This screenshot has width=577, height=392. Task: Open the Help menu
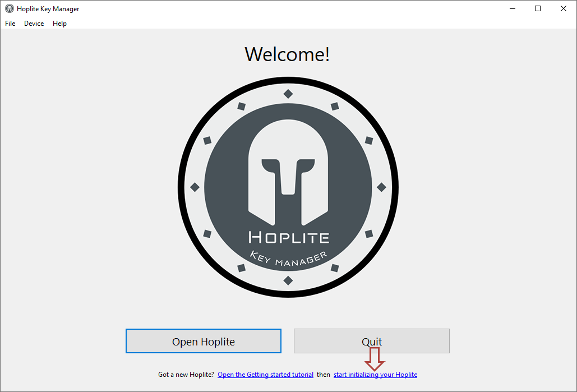pyautogui.click(x=59, y=24)
